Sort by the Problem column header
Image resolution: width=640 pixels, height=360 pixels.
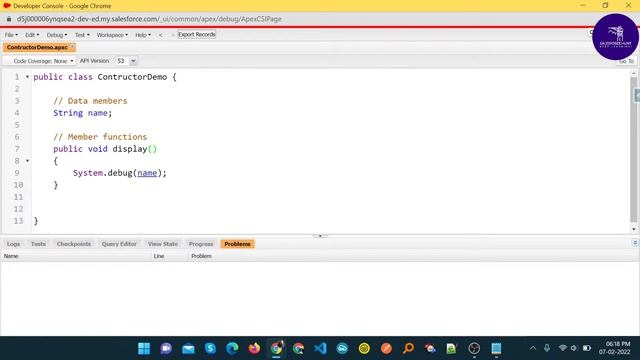click(x=413, y=256)
